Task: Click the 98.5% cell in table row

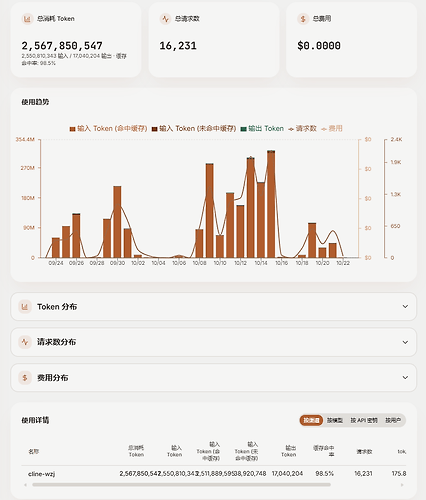Action: coord(324,474)
